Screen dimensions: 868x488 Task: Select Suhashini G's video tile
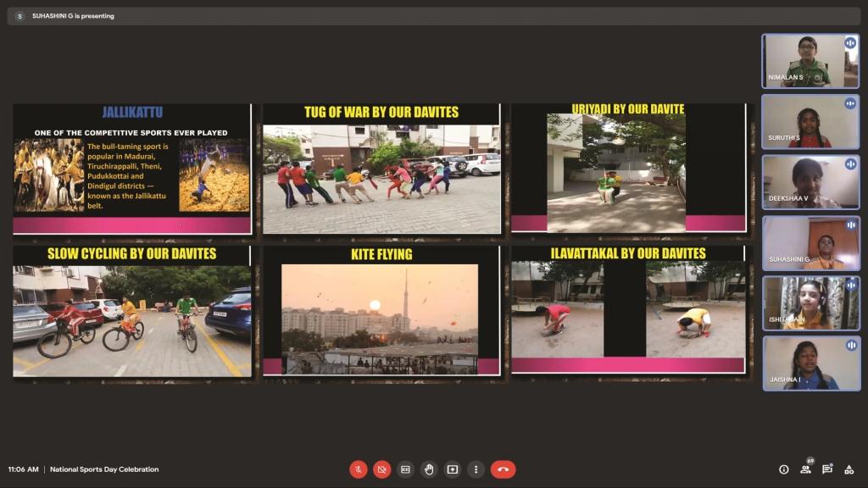pos(810,243)
